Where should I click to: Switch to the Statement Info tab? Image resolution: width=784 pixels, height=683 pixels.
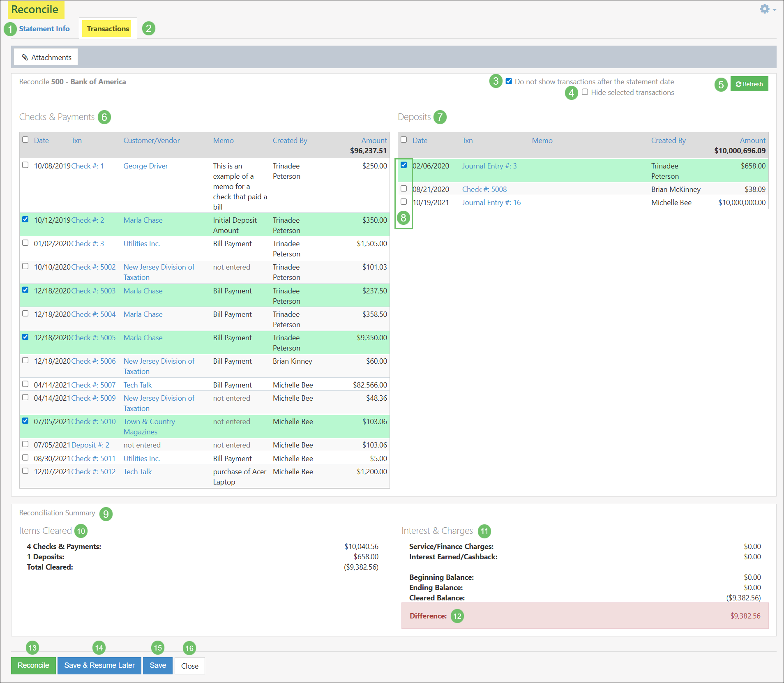[44, 28]
